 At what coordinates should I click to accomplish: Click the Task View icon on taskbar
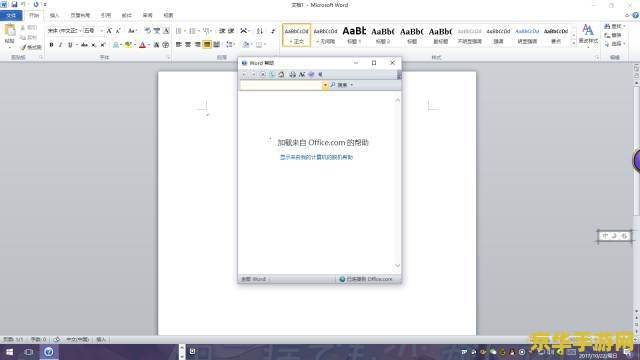[x=29, y=352]
